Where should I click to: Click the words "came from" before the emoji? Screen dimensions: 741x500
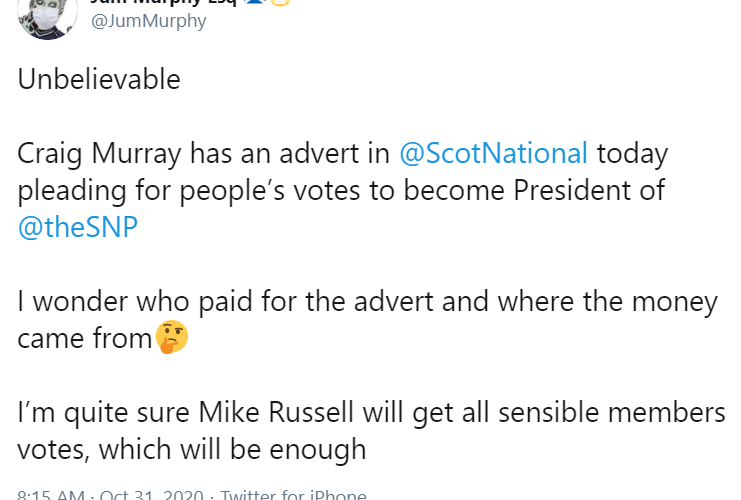click(84, 339)
